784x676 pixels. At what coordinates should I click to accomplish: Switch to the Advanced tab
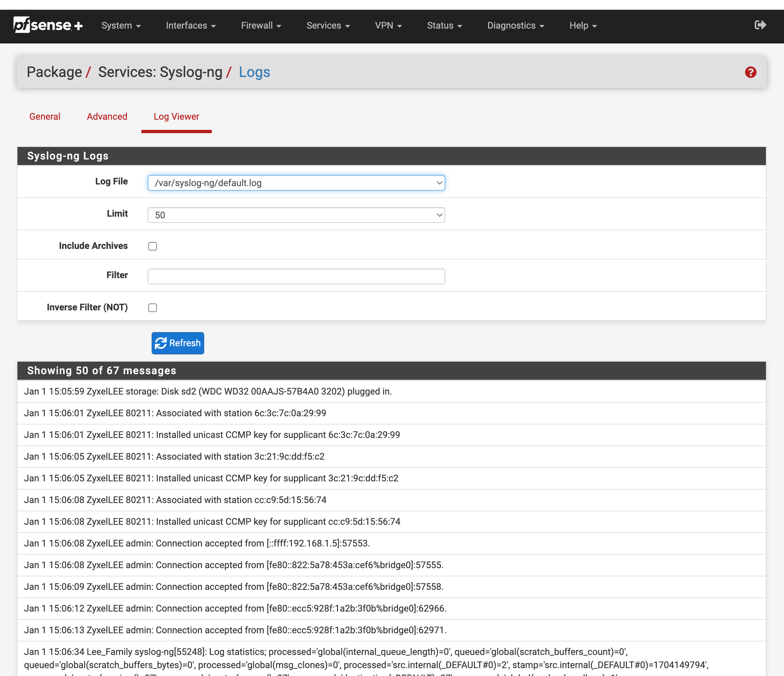107,116
